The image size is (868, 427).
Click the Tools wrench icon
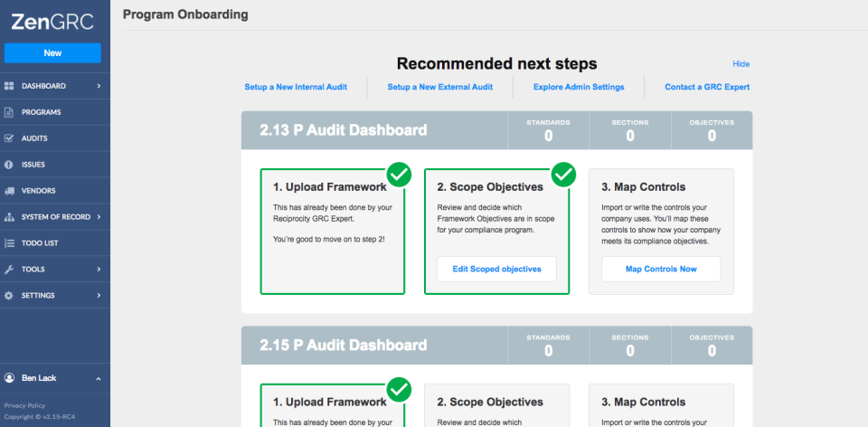(x=9, y=270)
